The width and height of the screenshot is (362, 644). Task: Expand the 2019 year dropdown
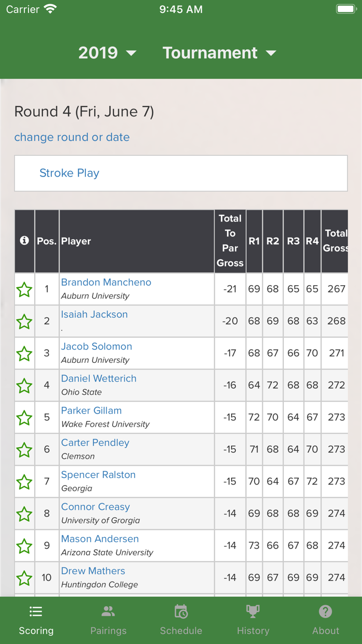(107, 53)
